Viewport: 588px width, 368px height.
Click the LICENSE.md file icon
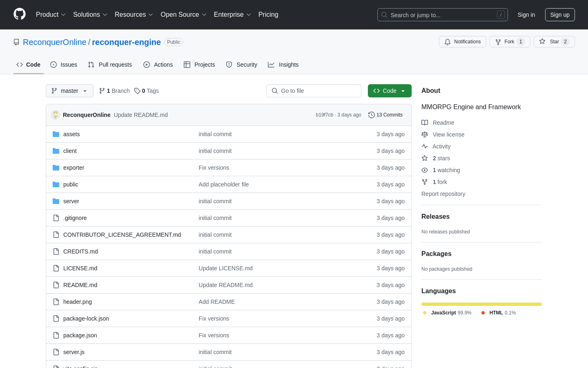pos(56,268)
